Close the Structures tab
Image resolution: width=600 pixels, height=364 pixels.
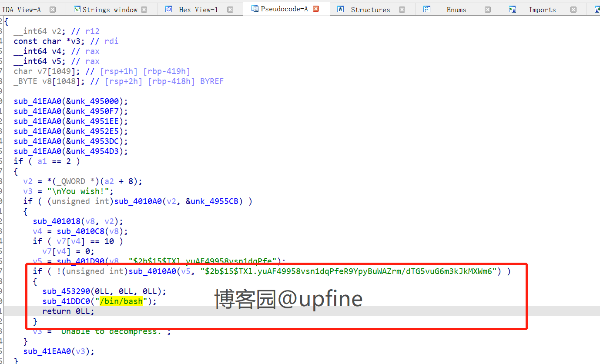click(402, 9)
